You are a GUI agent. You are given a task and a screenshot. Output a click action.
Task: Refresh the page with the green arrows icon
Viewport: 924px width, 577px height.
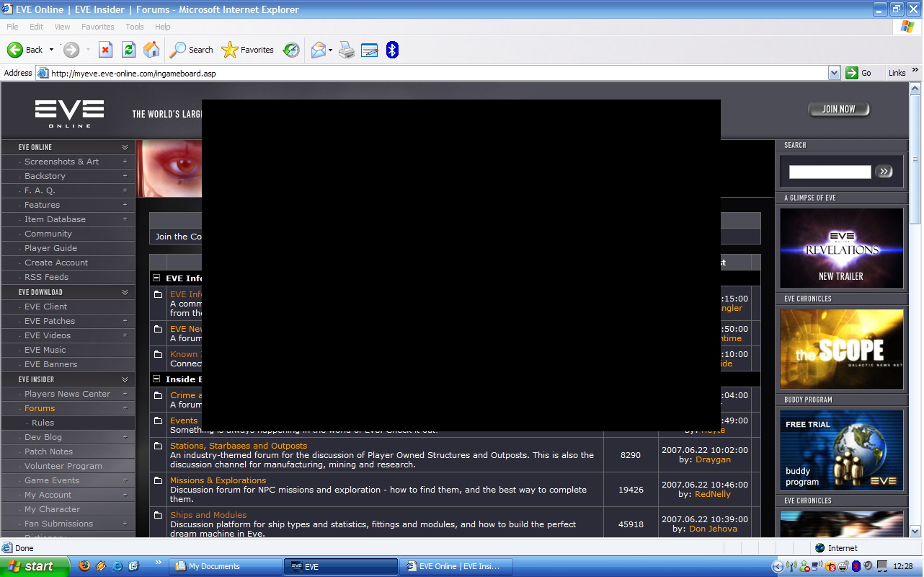point(128,50)
